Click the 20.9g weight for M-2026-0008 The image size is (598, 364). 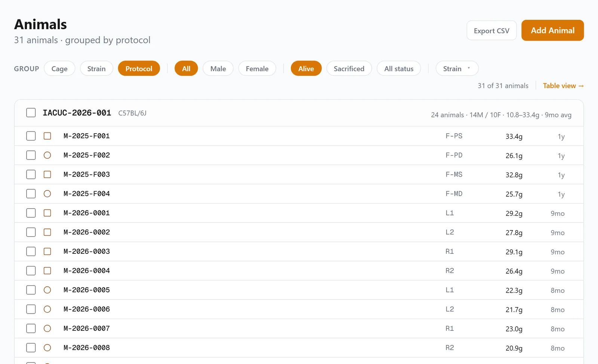tap(514, 348)
